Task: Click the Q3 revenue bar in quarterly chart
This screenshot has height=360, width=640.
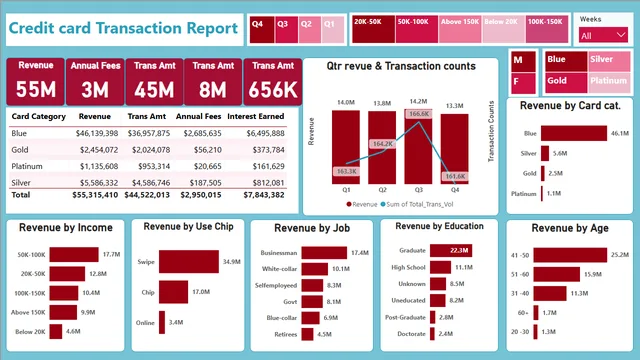Action: point(418,146)
